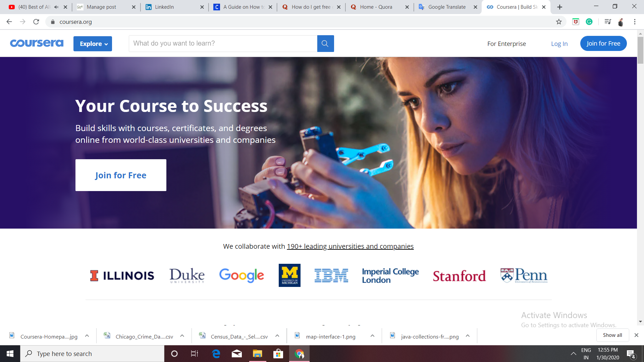
Task: Show hidden system tray icons
Action: [x=573, y=354]
